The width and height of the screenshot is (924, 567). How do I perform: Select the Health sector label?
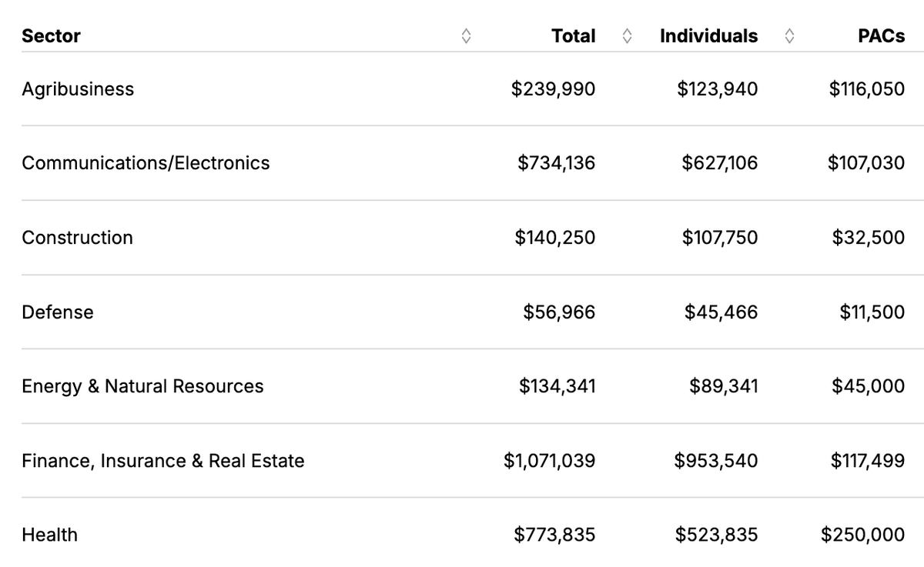50,535
